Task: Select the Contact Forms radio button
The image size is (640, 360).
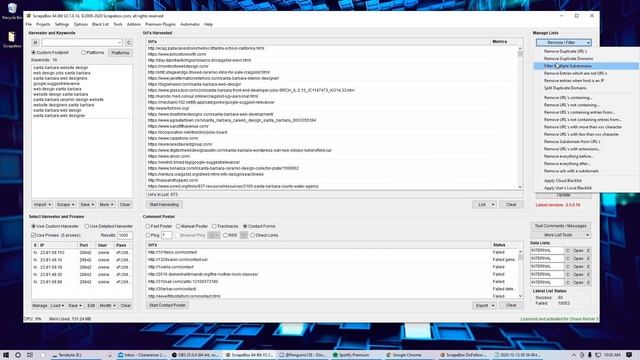Action: [245, 226]
